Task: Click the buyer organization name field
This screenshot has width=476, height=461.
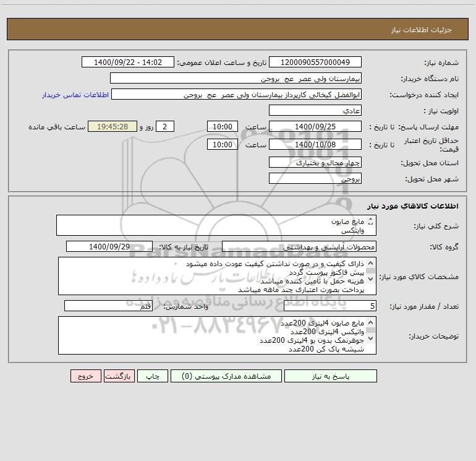Action: (236, 78)
